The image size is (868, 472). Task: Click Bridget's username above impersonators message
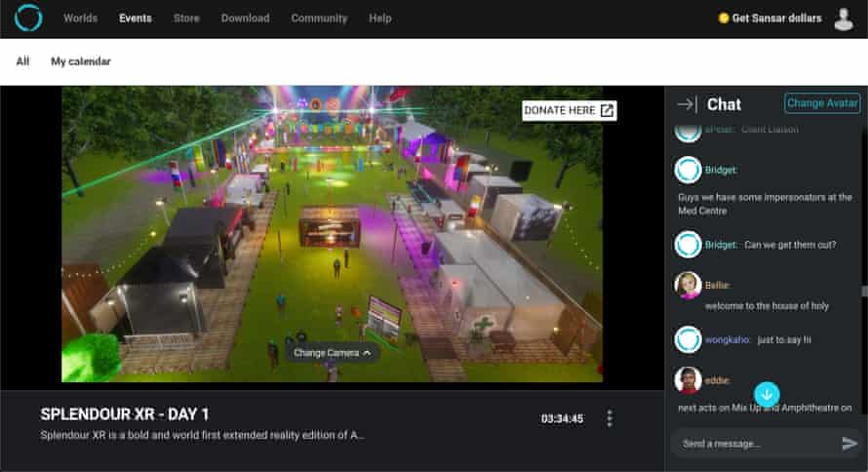(x=721, y=170)
